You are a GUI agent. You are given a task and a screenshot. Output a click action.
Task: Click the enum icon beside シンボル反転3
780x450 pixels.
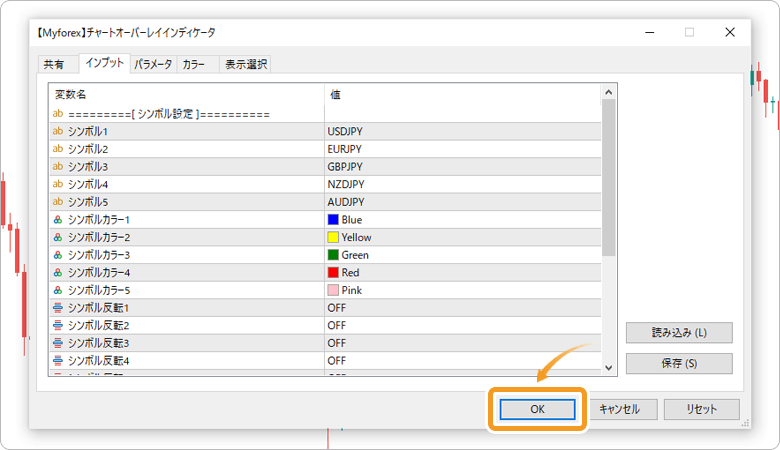(x=58, y=343)
